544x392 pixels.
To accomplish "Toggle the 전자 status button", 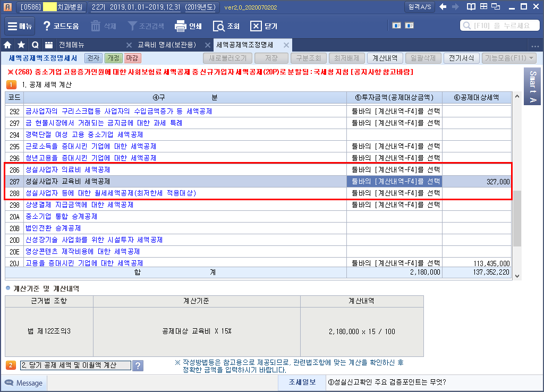I will click(x=93, y=58).
